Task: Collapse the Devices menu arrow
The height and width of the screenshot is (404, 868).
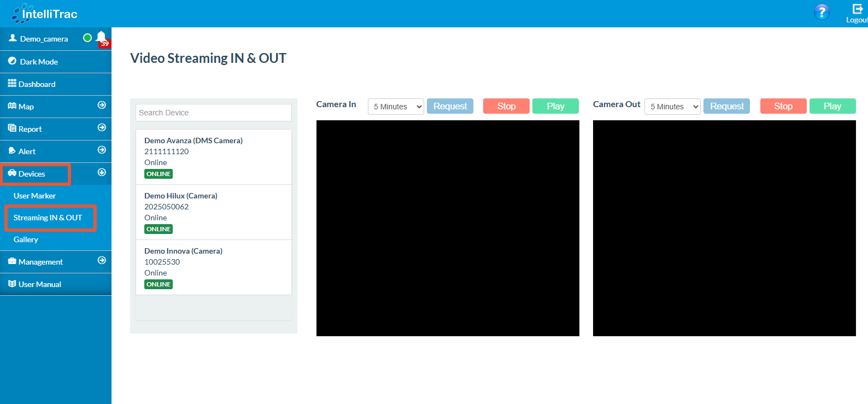Action: (x=102, y=172)
